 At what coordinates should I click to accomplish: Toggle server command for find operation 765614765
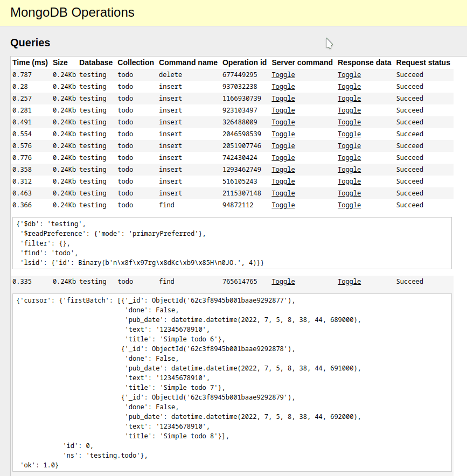(283, 281)
